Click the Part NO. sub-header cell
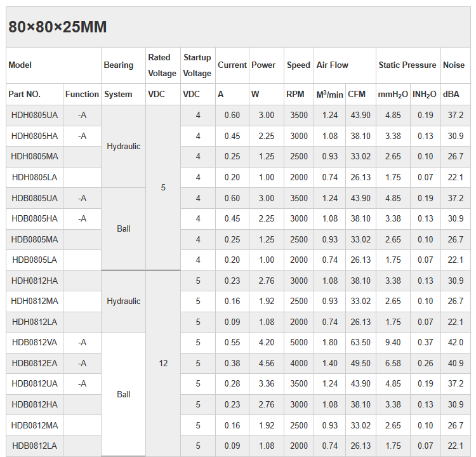Image resolution: width=476 pixels, height=457 pixels. pyautogui.click(x=25, y=95)
